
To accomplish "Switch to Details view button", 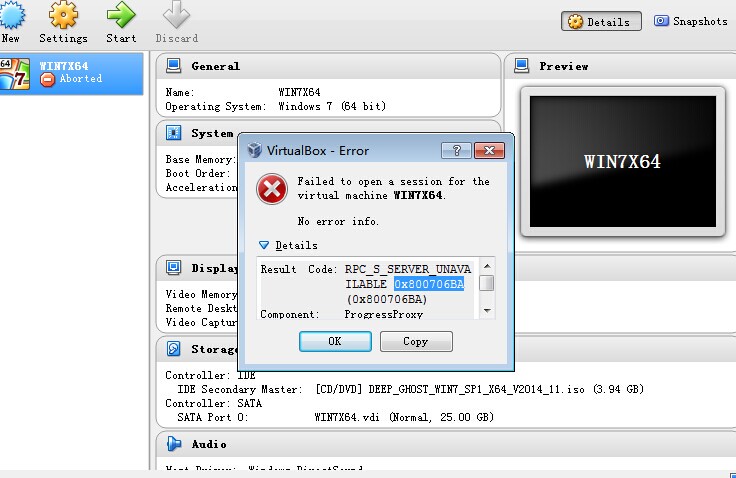I will coord(601,22).
